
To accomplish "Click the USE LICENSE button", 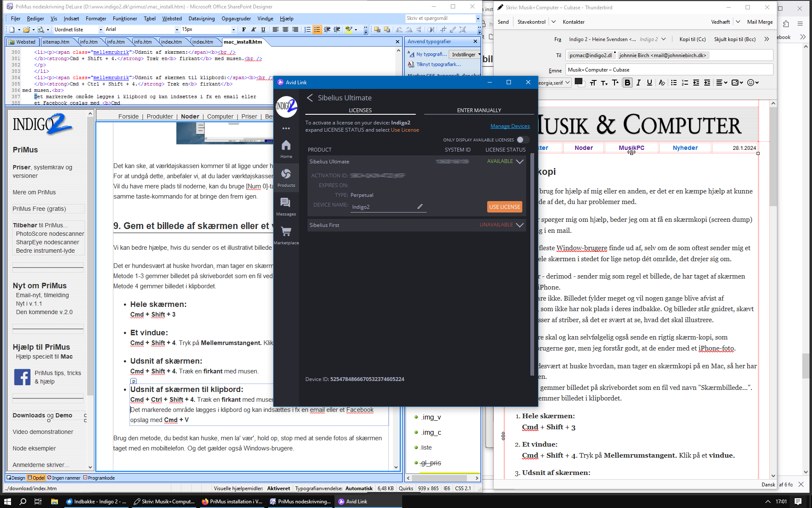I will [505, 207].
